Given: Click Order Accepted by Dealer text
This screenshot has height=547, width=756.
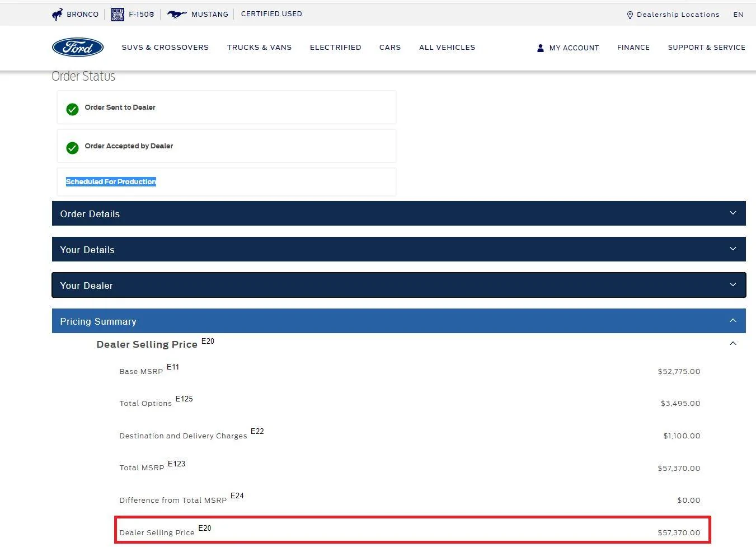Looking at the screenshot, I should 129,146.
